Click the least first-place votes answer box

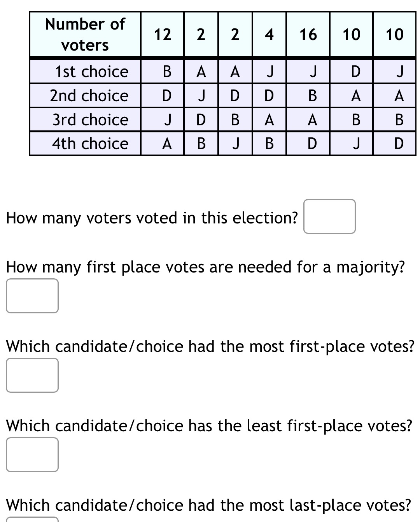(32, 455)
